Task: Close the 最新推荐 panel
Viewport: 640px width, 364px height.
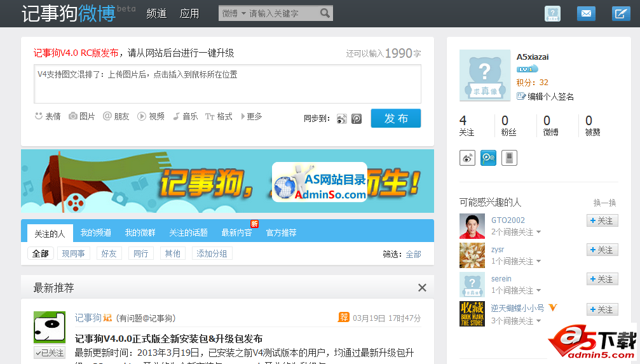Action: tap(422, 288)
